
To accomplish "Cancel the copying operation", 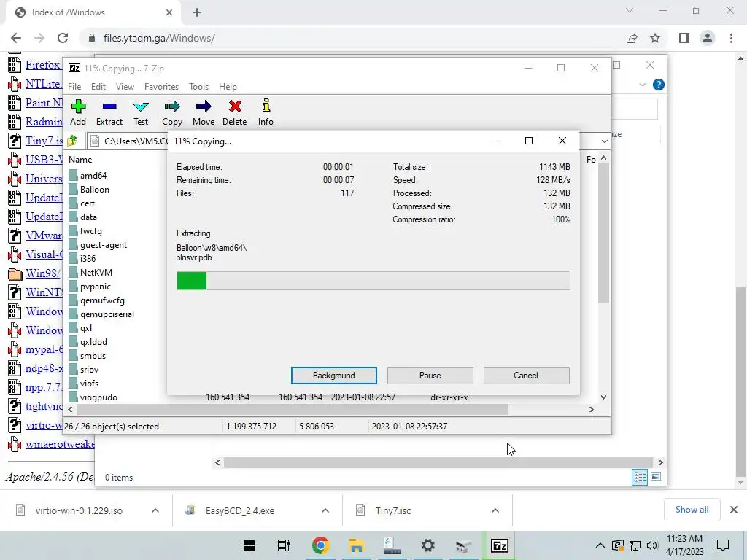I will (526, 376).
